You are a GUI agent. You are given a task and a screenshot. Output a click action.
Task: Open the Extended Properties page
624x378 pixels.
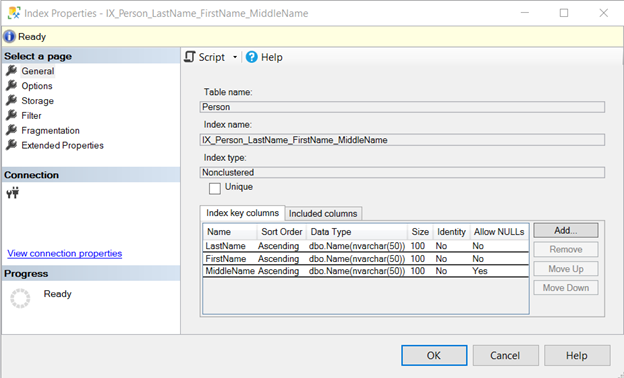click(x=62, y=145)
